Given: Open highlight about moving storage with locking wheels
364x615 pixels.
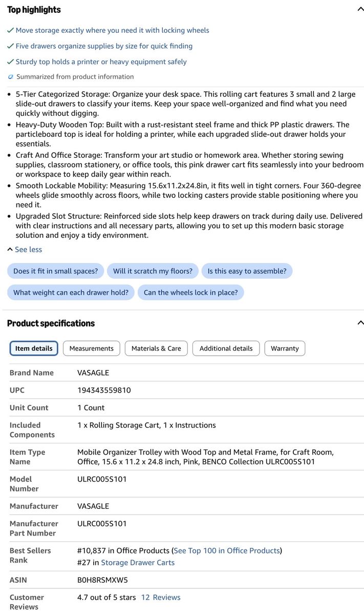Looking at the screenshot, I should [x=112, y=30].
